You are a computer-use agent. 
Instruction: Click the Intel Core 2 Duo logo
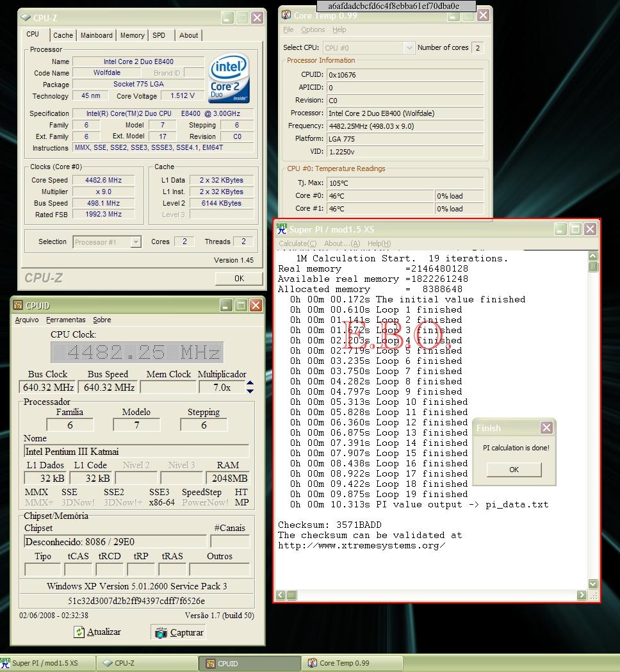229,78
